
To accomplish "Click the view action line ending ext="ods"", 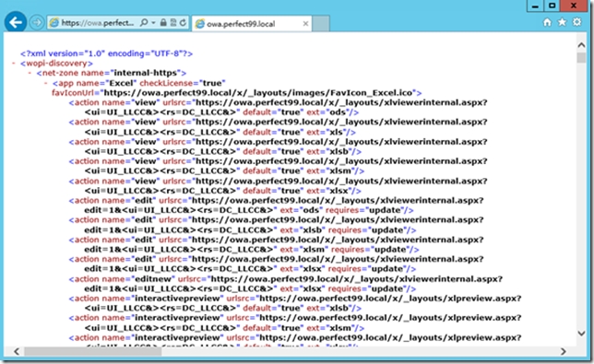I will 221,112.
